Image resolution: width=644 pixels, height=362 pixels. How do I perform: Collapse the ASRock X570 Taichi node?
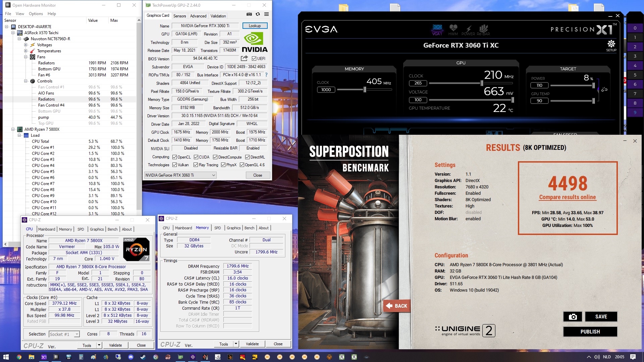coord(13,33)
